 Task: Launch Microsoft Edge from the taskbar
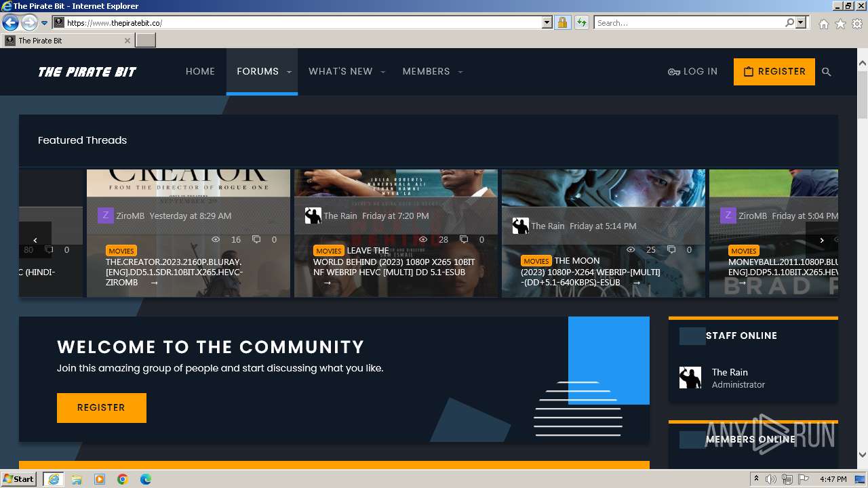pyautogui.click(x=146, y=479)
